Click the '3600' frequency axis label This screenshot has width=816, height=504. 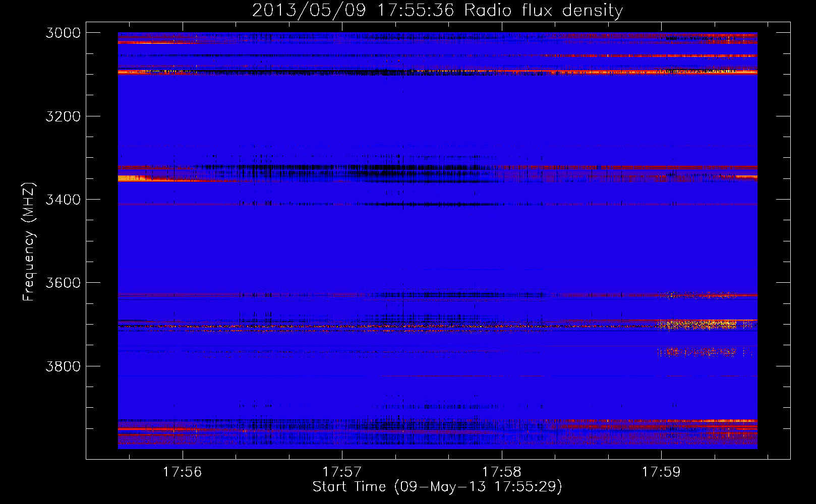coord(63,283)
